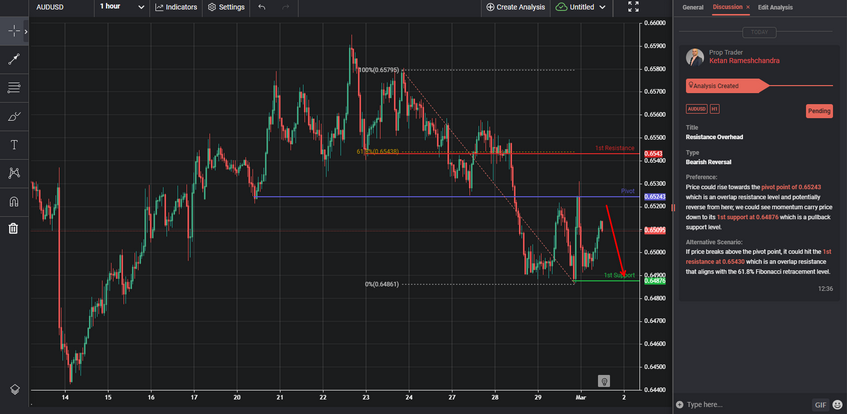Screen dimensions: 847x414
Task: Click the 12:36 message timestamp
Action: pyautogui.click(x=825, y=289)
